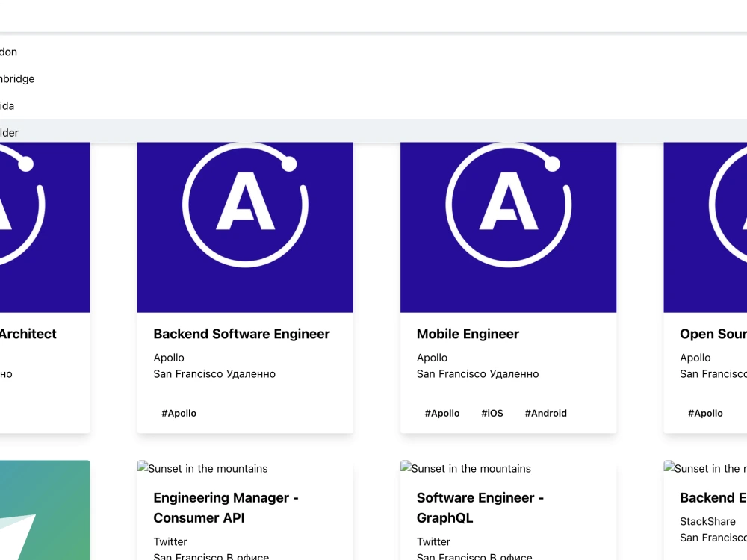
Task: Select the highlighted option ending in "lder"
Action: (373, 132)
